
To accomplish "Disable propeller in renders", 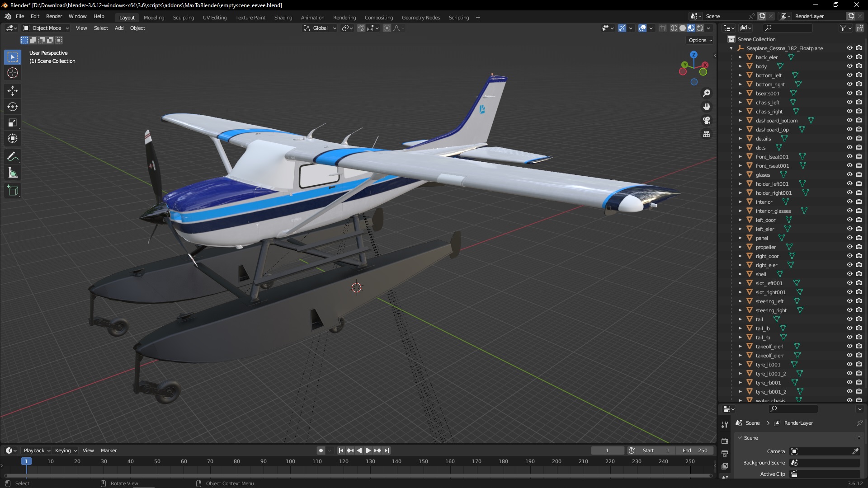I will click(859, 247).
